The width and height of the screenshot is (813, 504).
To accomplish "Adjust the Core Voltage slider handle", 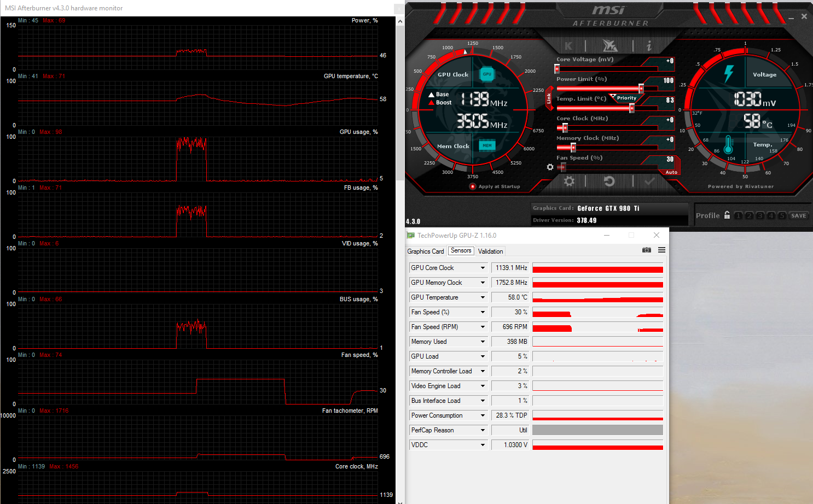I will point(557,69).
